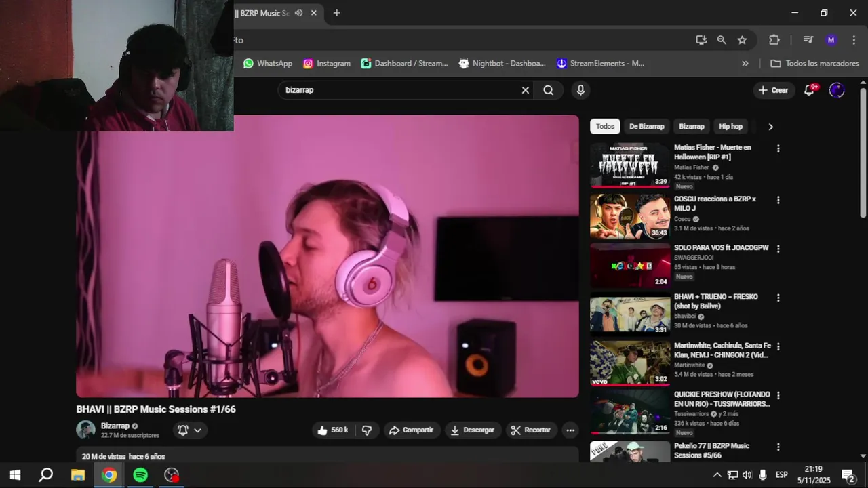Open Instagram bookmark
This screenshot has height=488, width=868.
coord(327,63)
